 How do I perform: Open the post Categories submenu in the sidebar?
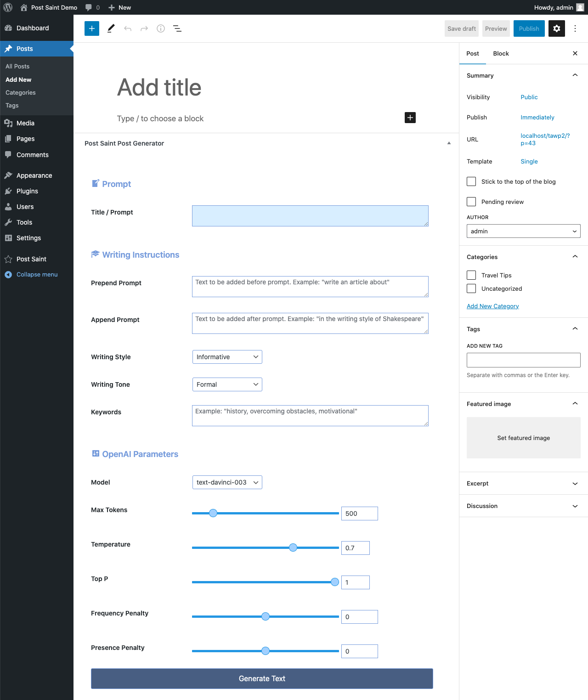(x=21, y=92)
